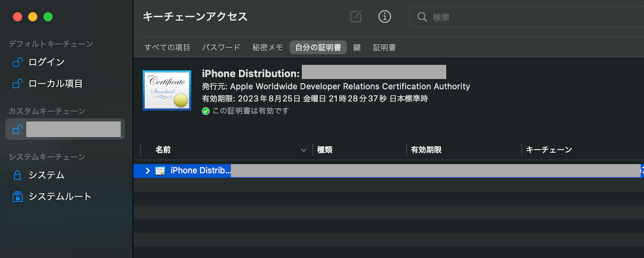This screenshot has width=644, height=258.
Task: Switch to 秘密メモ tab
Action: point(268,47)
